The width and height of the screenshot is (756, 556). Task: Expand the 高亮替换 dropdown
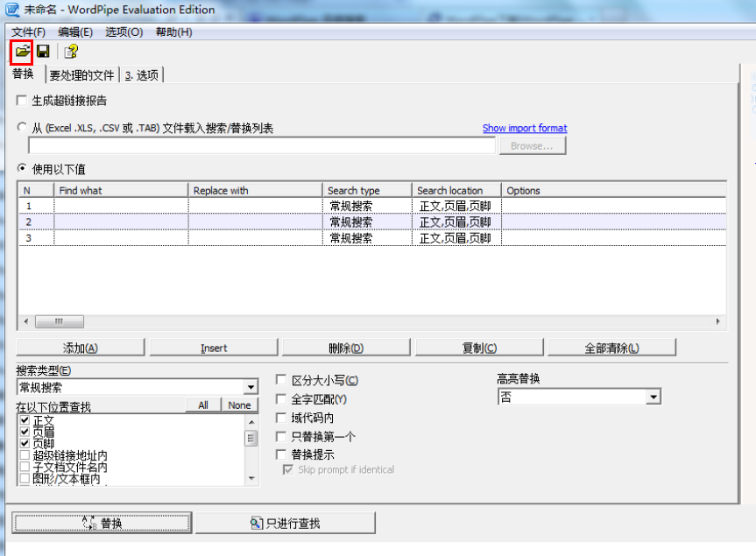pyautogui.click(x=654, y=397)
